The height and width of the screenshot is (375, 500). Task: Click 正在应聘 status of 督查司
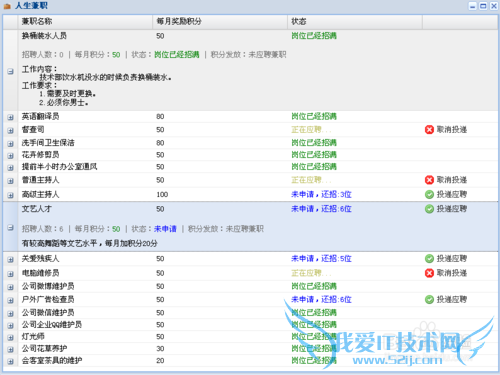pos(311,130)
